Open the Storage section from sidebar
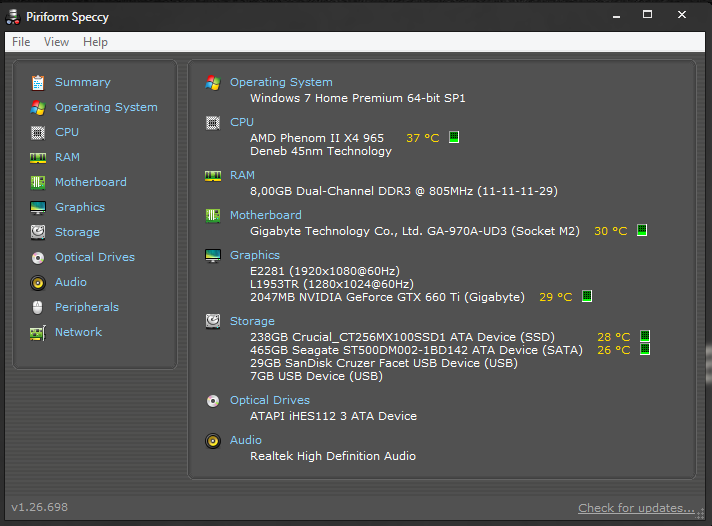The width and height of the screenshot is (712, 526). pos(77,232)
